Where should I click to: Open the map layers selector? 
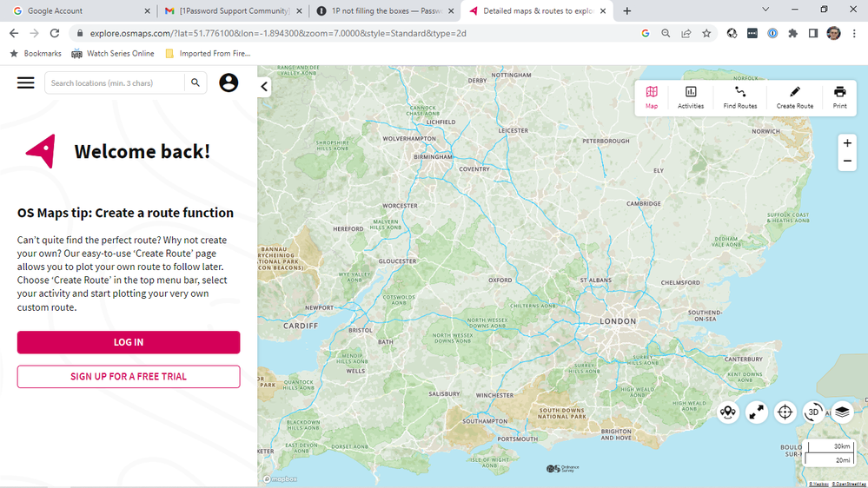coord(842,412)
